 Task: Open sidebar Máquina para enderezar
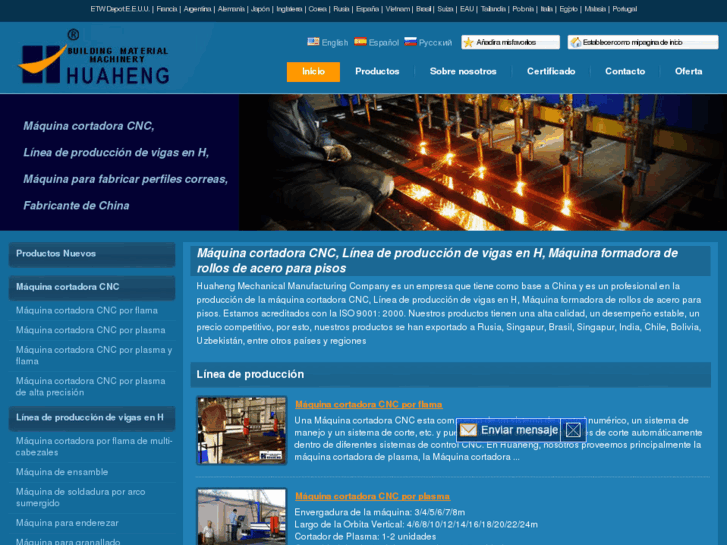67,523
